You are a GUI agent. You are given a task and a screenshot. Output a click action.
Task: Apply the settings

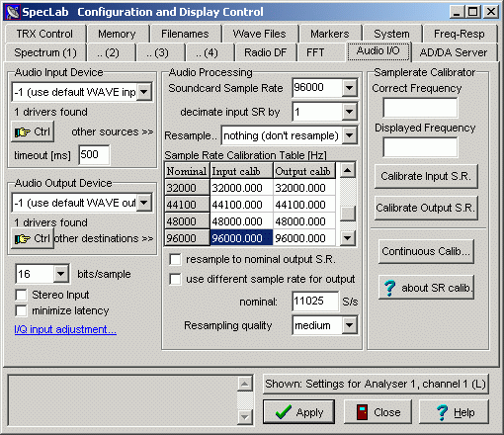(x=298, y=412)
